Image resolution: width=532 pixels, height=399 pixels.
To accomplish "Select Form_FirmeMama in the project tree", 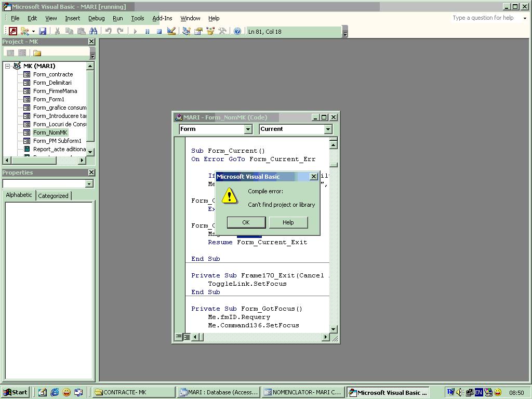I will [55, 91].
